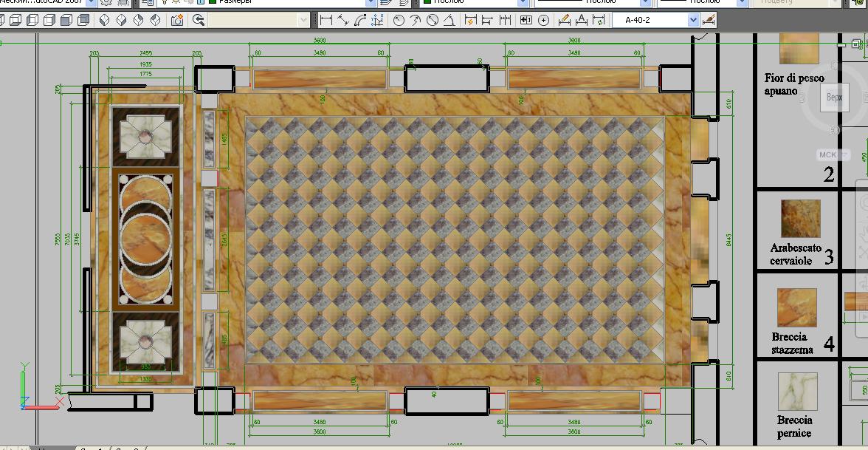Select the Aligned dimension tool
The width and height of the screenshot is (868, 450).
(x=343, y=21)
